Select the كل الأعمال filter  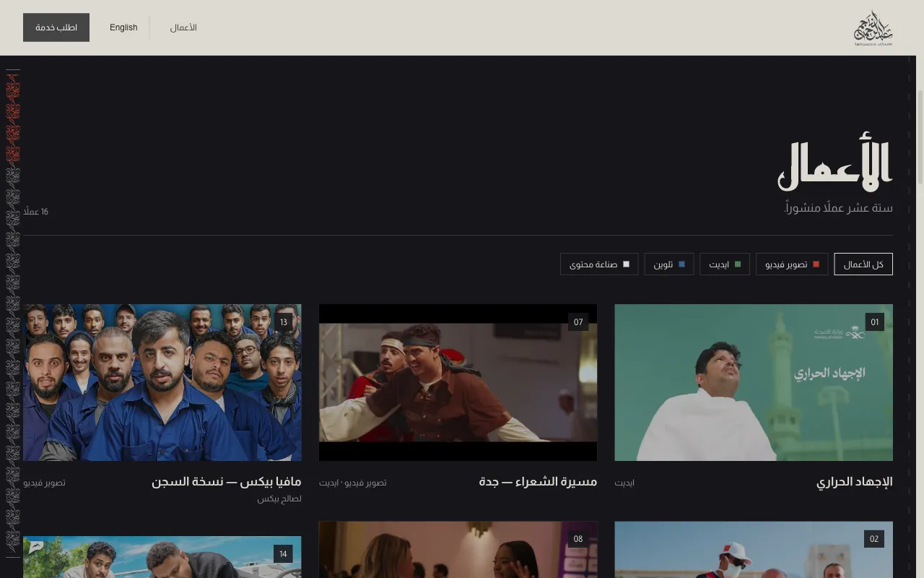click(x=863, y=264)
